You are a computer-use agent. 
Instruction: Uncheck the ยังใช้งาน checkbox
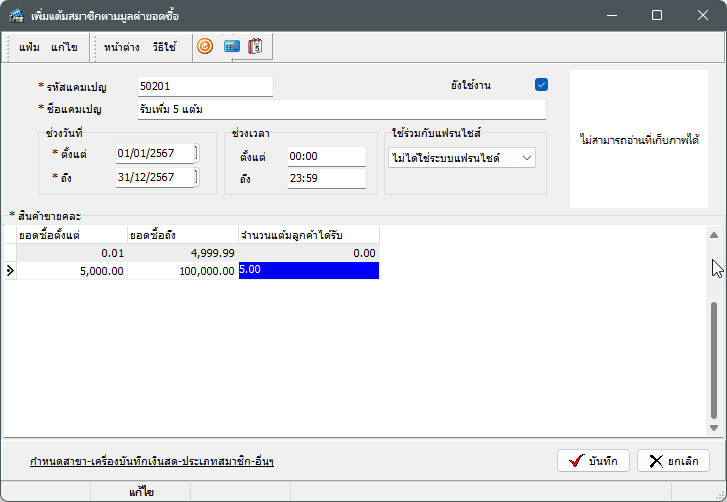(542, 85)
